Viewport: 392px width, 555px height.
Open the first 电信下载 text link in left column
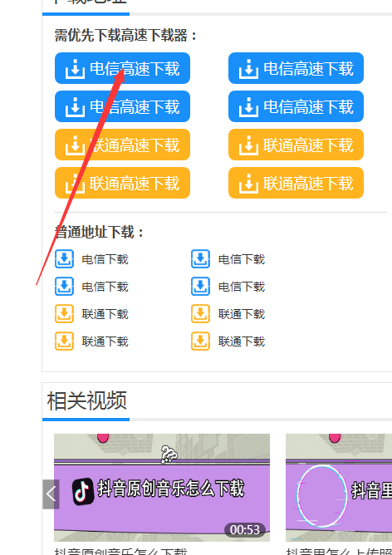105,259
